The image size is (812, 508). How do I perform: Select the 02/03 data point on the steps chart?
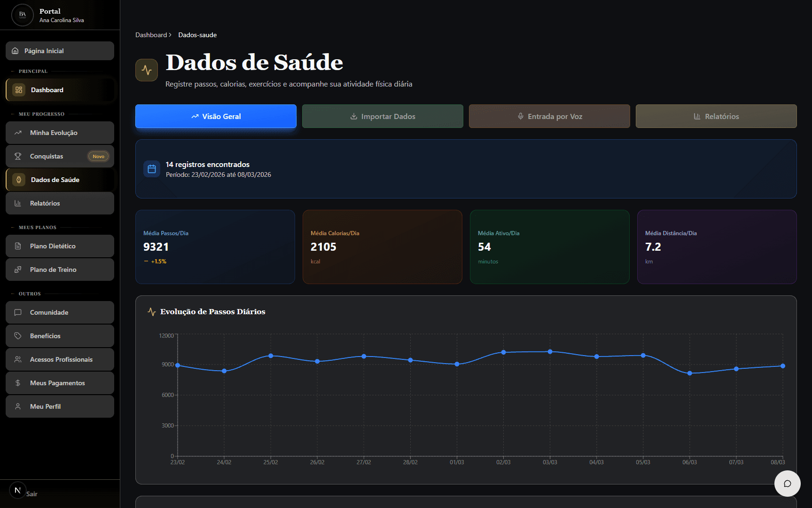pos(504,351)
